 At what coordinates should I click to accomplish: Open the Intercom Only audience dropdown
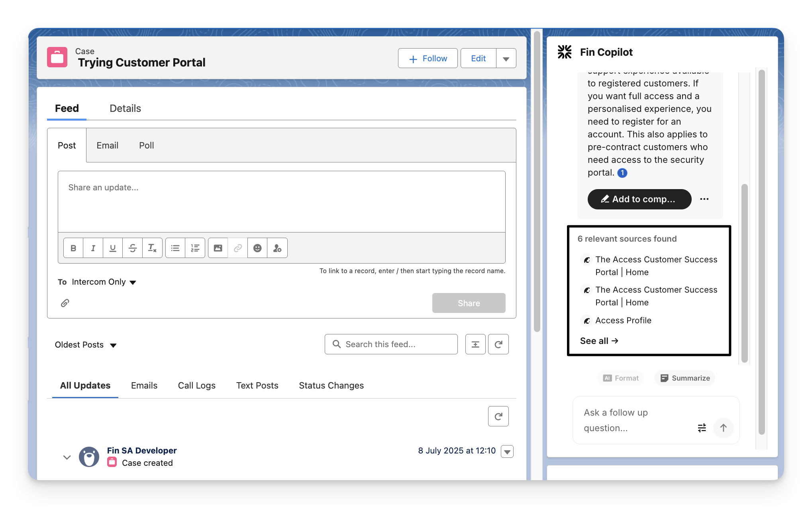click(x=104, y=282)
